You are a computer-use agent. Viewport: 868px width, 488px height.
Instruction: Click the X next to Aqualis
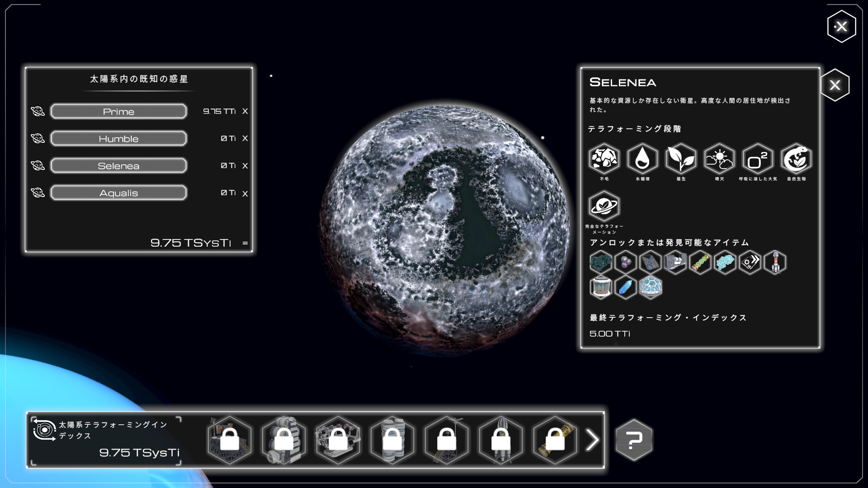(x=245, y=193)
